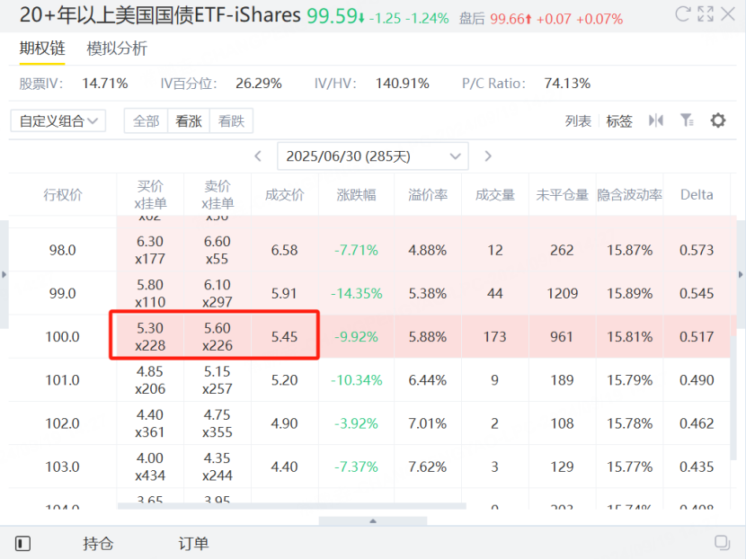Click the IV百分位 value 26.29%
This screenshot has height=560, width=746.
tap(258, 84)
